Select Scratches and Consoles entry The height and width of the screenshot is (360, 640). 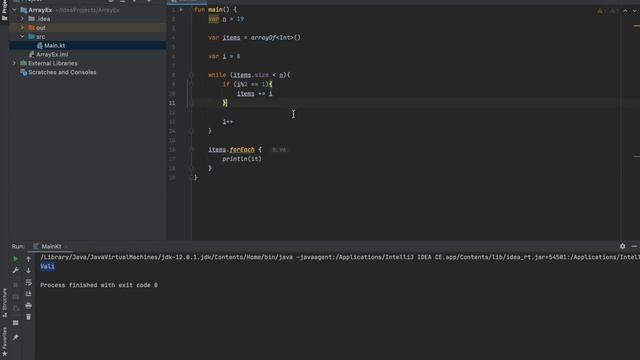click(x=62, y=72)
